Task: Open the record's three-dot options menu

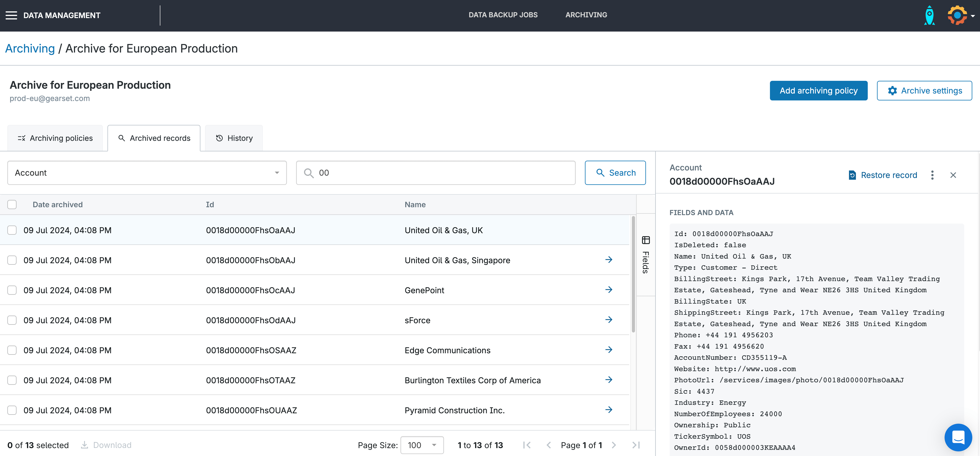Action: [932, 175]
